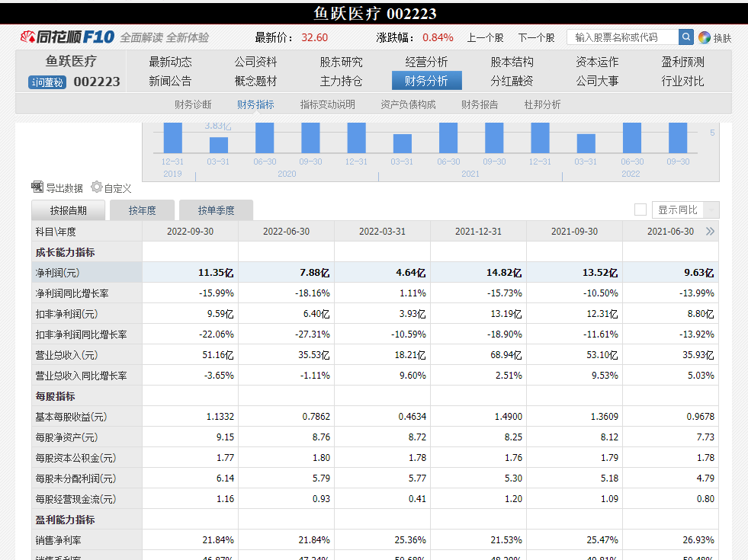Viewport: 748px width, 560px height.
Task: Click the 2022 09-30 chart bar
Action: click(678, 138)
